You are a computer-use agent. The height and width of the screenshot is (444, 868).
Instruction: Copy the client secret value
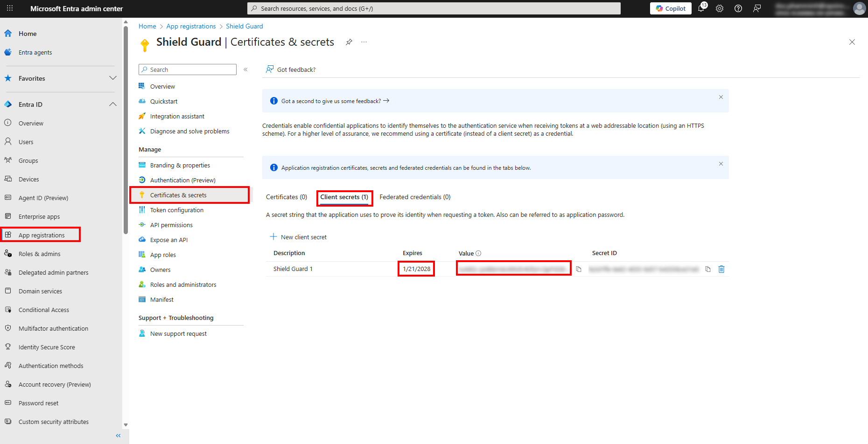[579, 269]
